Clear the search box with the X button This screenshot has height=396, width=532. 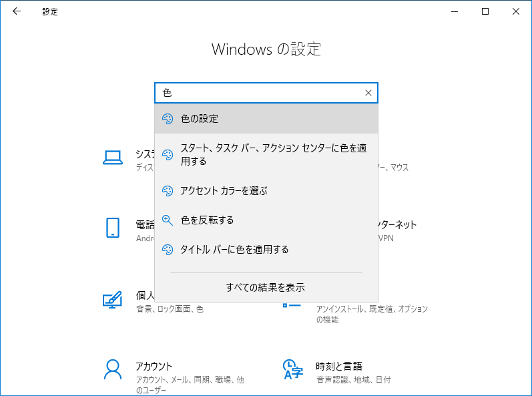point(368,93)
